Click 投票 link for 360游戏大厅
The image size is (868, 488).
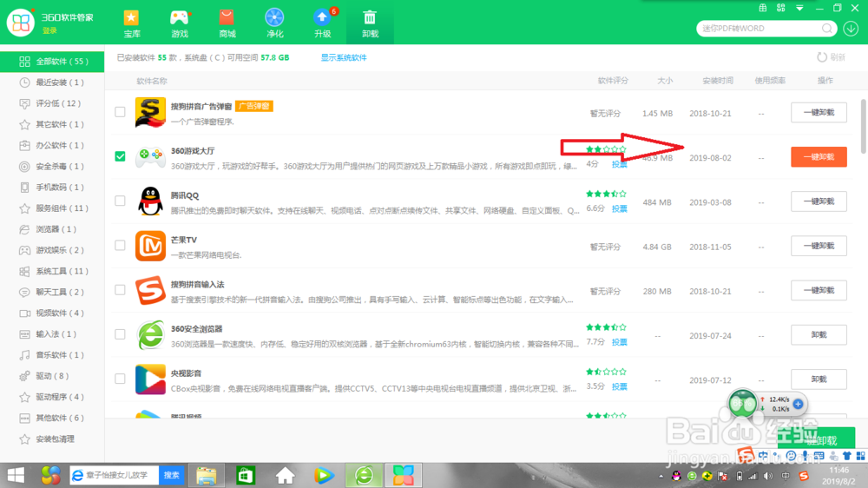(620, 164)
